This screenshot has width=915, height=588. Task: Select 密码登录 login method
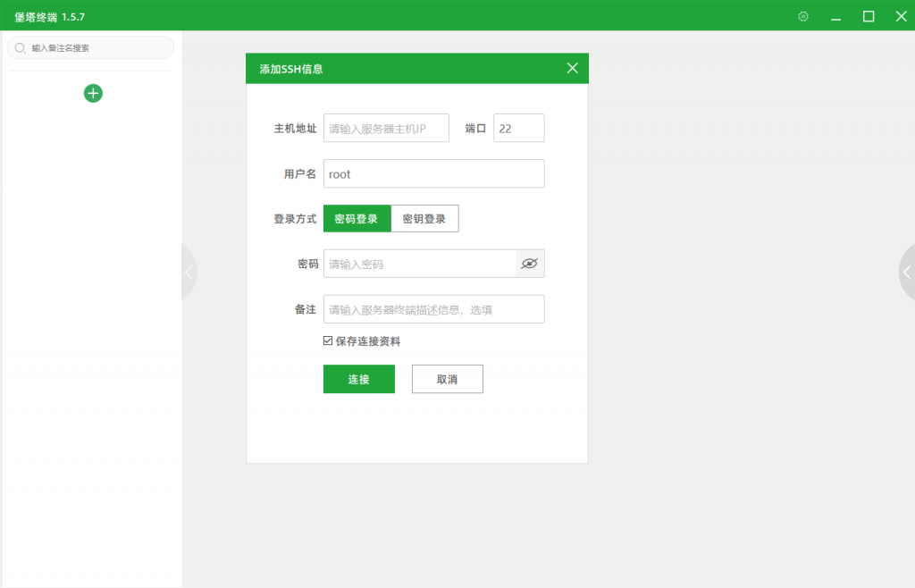point(357,219)
